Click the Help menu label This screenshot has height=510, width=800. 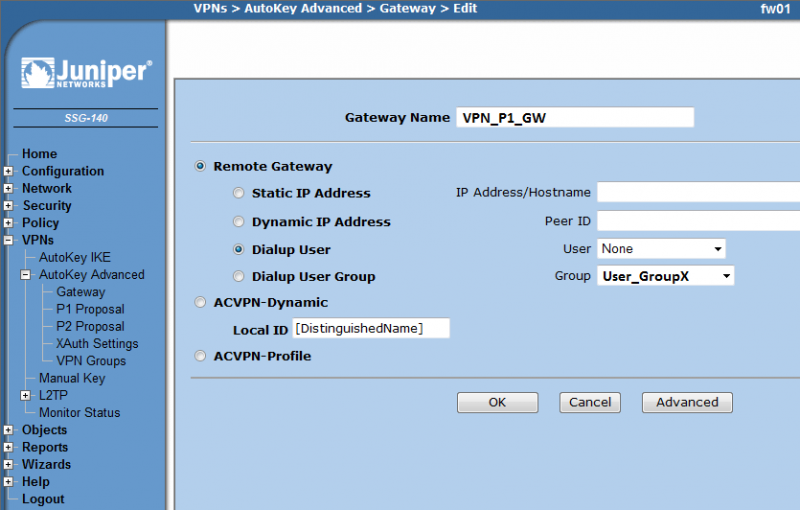point(36,481)
